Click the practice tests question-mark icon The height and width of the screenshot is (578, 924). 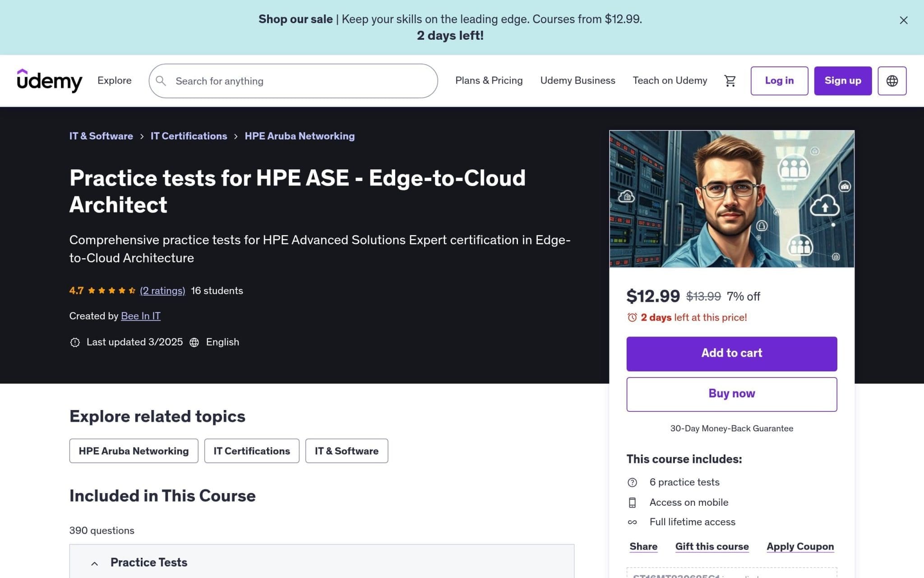click(x=632, y=482)
